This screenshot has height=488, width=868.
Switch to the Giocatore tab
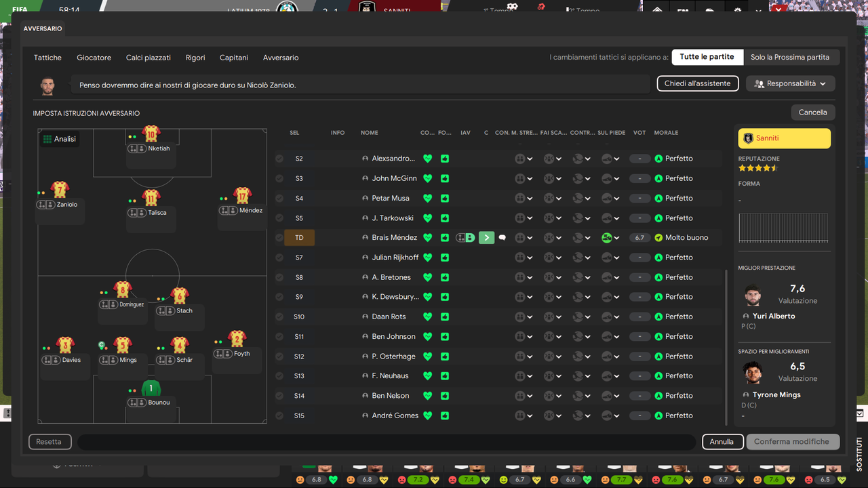(94, 58)
